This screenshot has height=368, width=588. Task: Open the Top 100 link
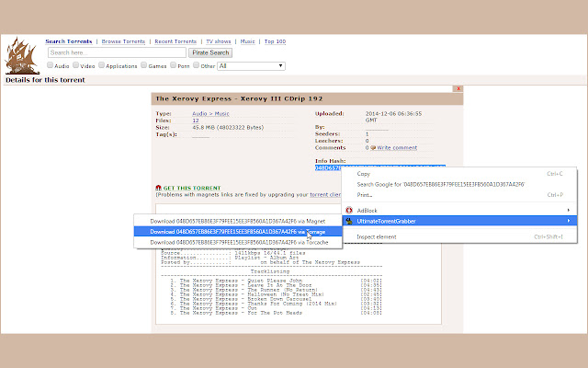tap(275, 41)
